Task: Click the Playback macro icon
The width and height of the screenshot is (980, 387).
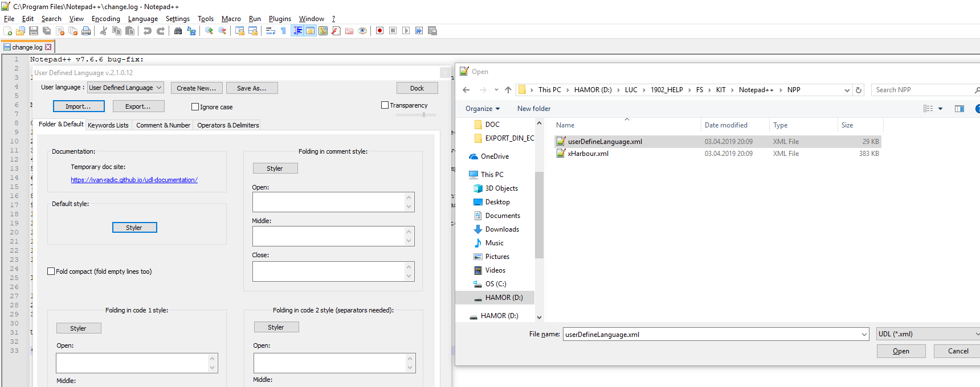Action: click(406, 31)
